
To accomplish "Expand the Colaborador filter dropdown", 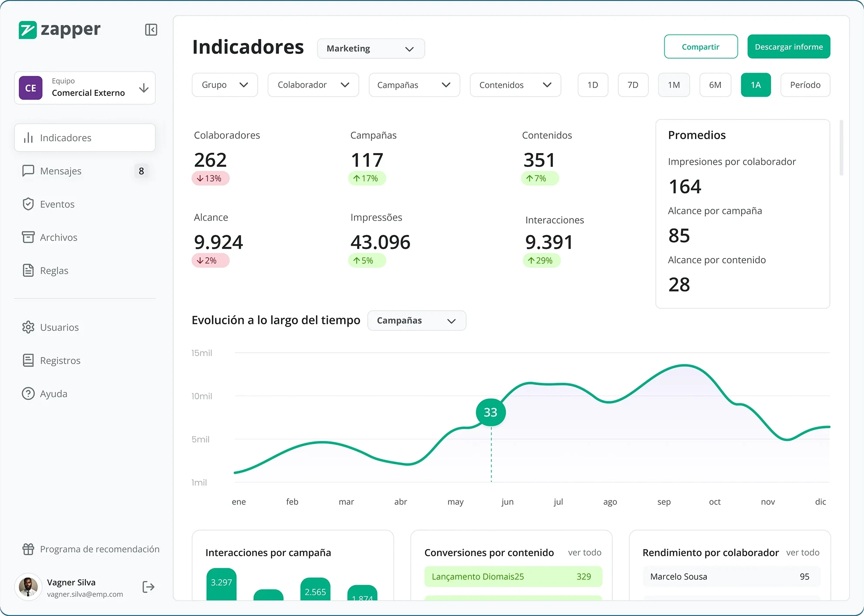I will [x=313, y=85].
